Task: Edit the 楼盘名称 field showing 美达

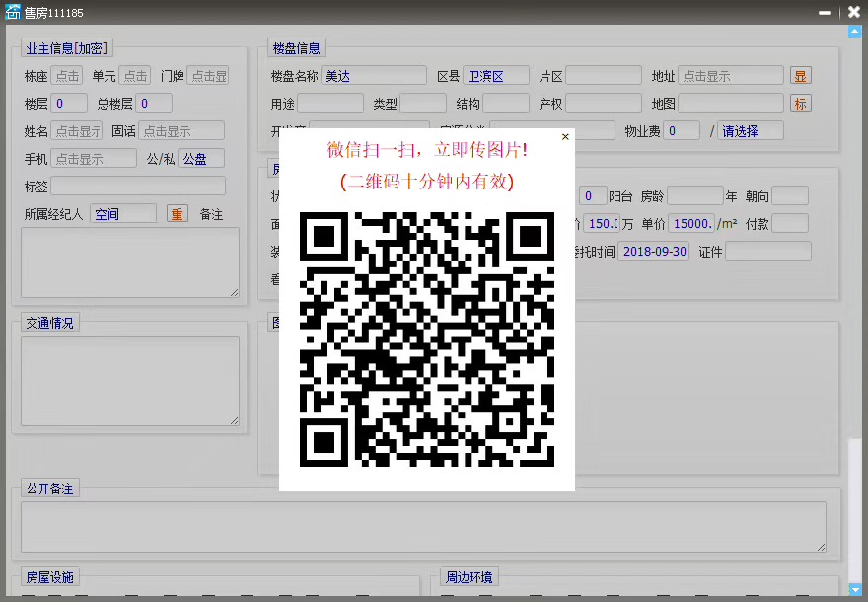Action: click(x=374, y=76)
